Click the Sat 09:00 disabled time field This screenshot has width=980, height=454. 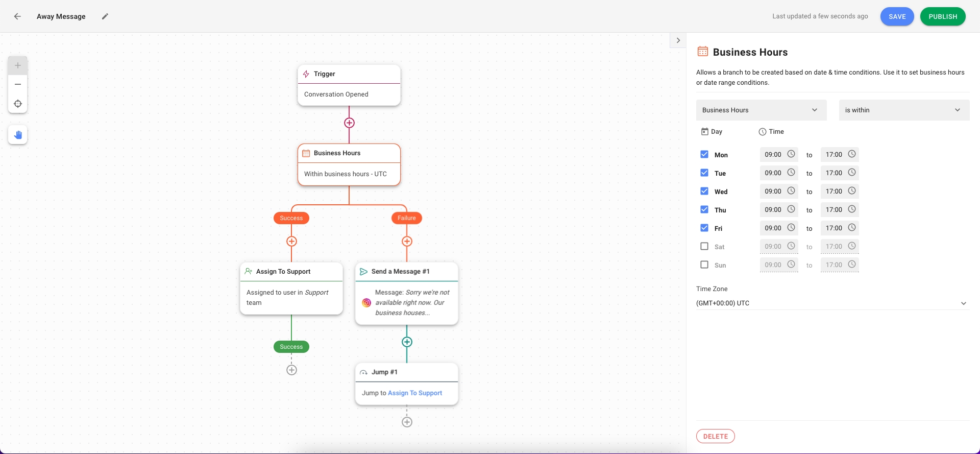(x=779, y=246)
